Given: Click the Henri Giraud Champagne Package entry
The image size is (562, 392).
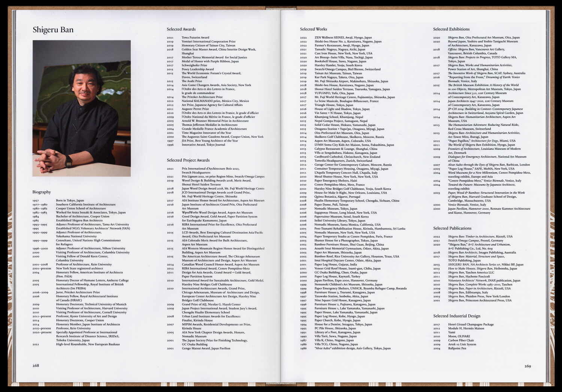Looking at the screenshot, I should 471,325.
